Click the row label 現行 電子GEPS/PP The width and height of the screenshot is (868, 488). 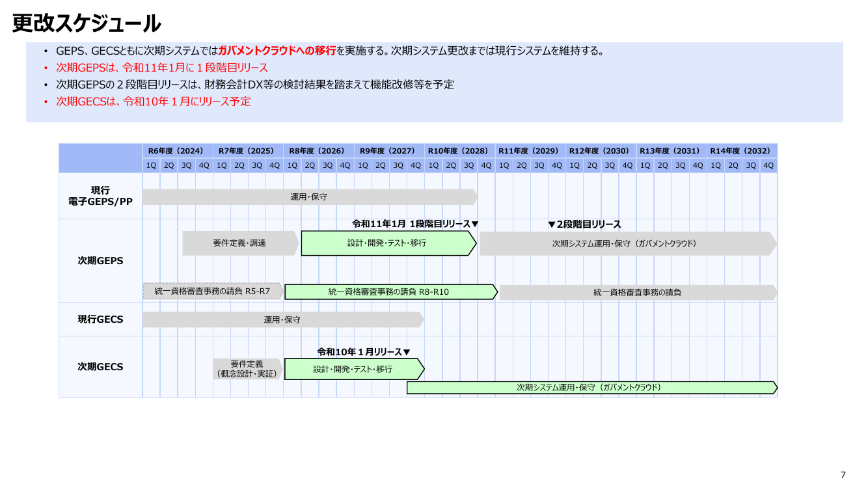coord(100,196)
